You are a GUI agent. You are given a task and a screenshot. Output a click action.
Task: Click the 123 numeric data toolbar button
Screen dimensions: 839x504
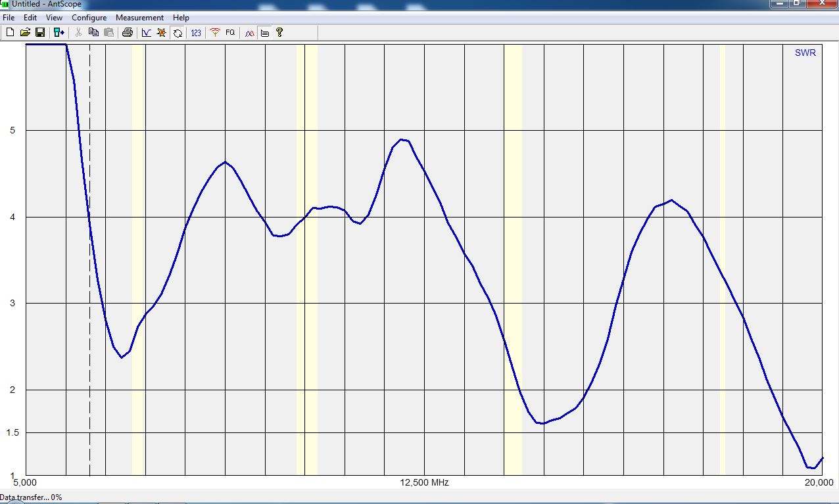pyautogui.click(x=196, y=32)
